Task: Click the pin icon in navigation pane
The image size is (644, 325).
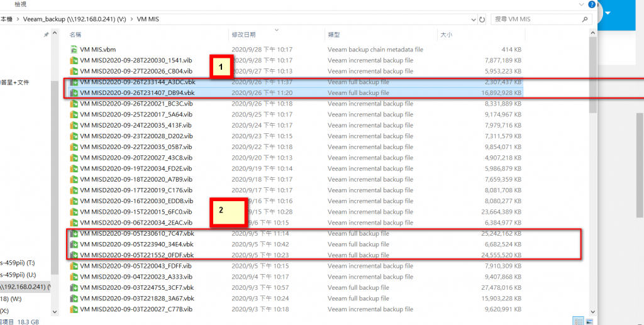Action: click(x=47, y=35)
